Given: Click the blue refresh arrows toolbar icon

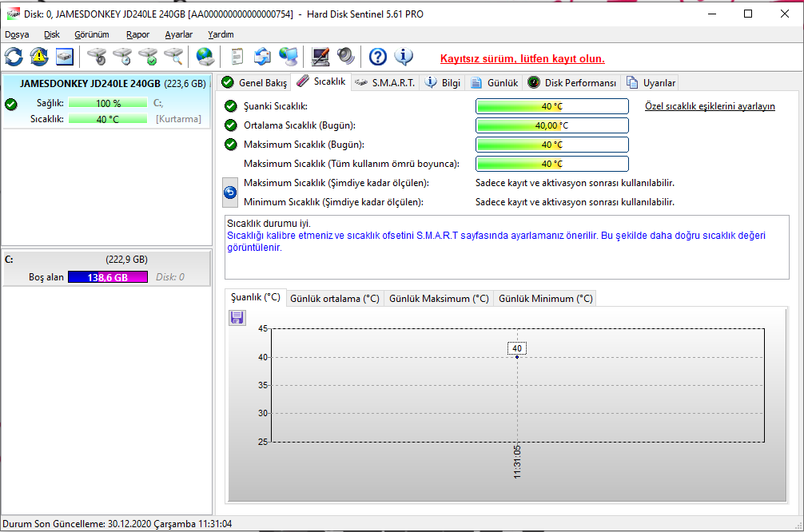Looking at the screenshot, I should coord(14,57).
